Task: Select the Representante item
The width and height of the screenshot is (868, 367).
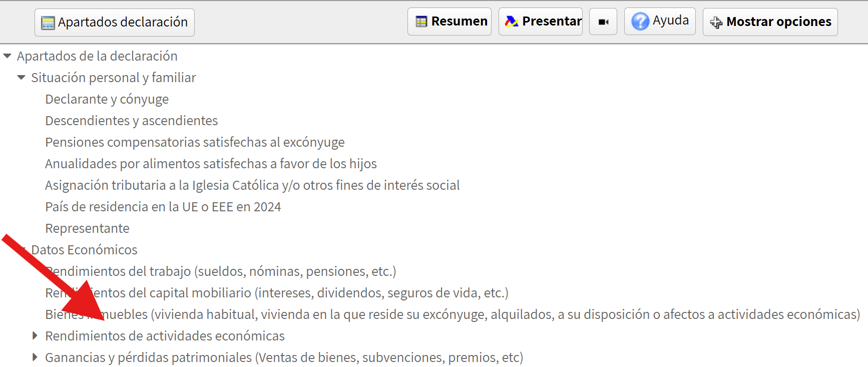Action: pos(87,228)
